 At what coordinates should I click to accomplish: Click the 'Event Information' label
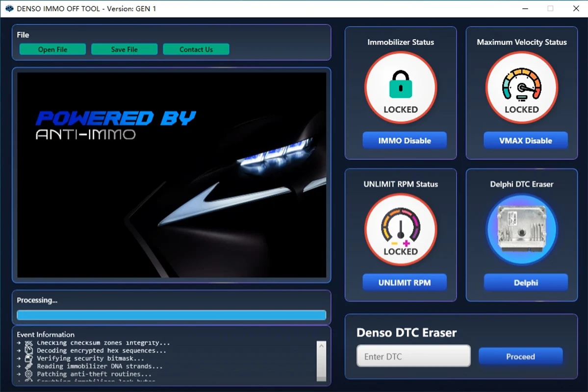46,334
